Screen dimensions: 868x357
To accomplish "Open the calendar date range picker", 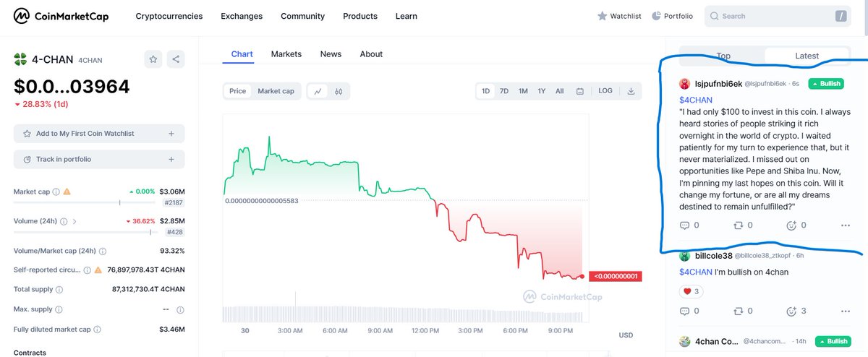I will [x=580, y=91].
